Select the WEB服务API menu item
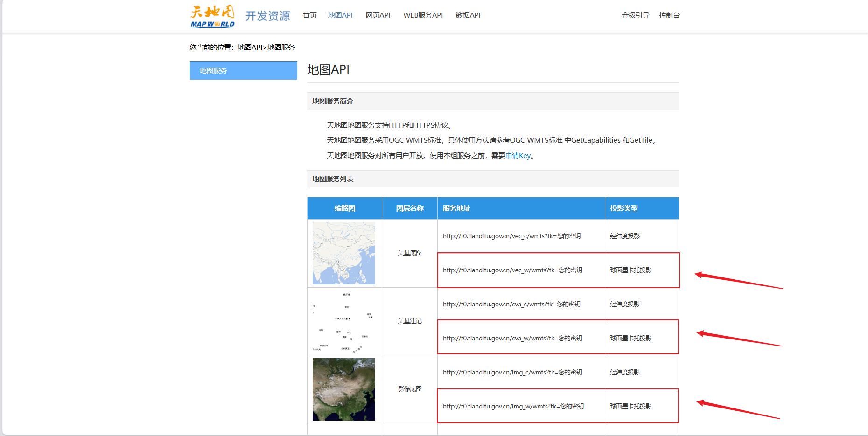The height and width of the screenshot is (436, 868). pos(423,15)
